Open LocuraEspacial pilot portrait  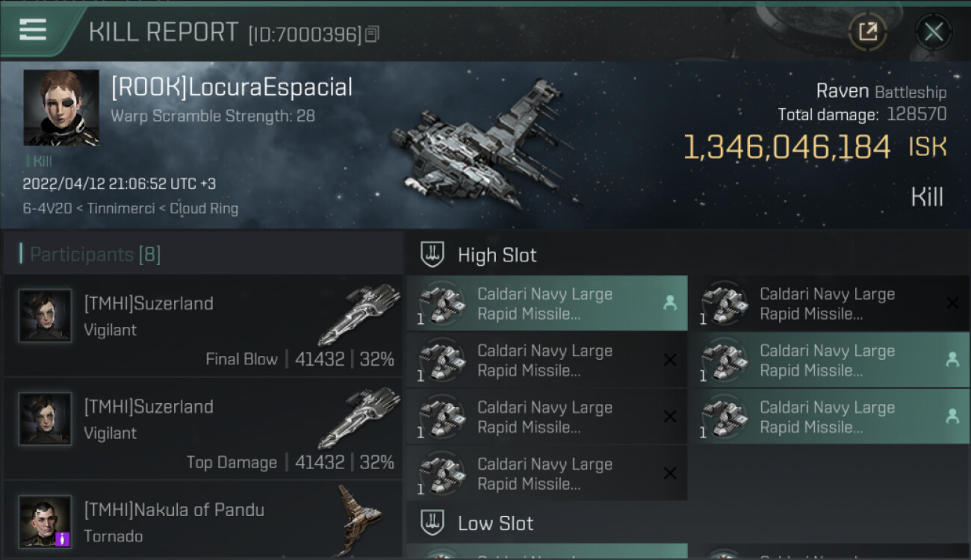point(61,108)
